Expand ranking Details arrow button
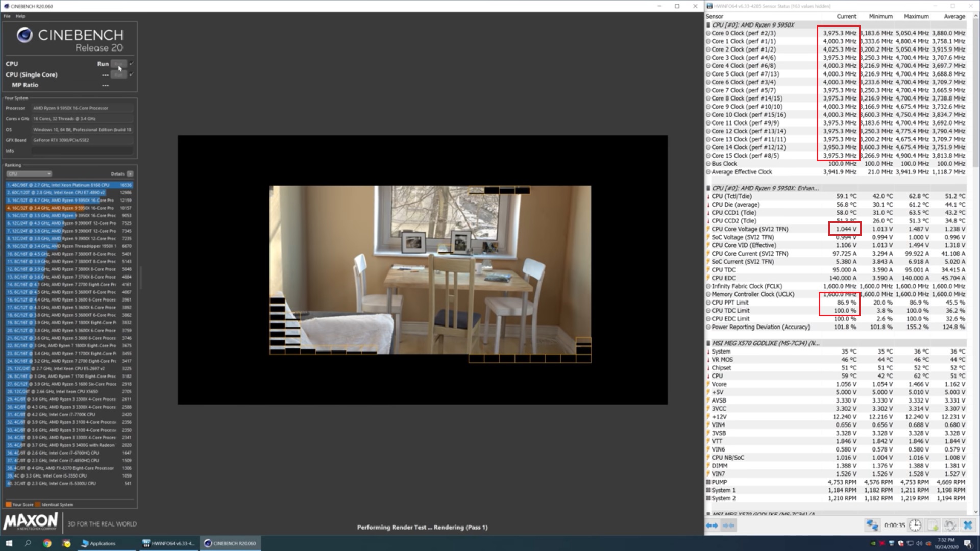980x551 pixels. tap(130, 174)
